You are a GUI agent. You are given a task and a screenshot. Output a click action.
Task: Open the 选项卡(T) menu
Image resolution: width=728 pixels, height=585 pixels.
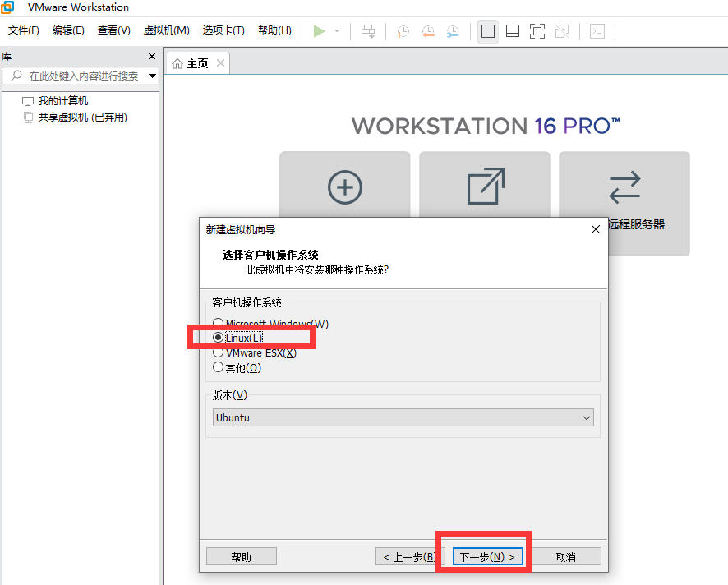[223, 30]
